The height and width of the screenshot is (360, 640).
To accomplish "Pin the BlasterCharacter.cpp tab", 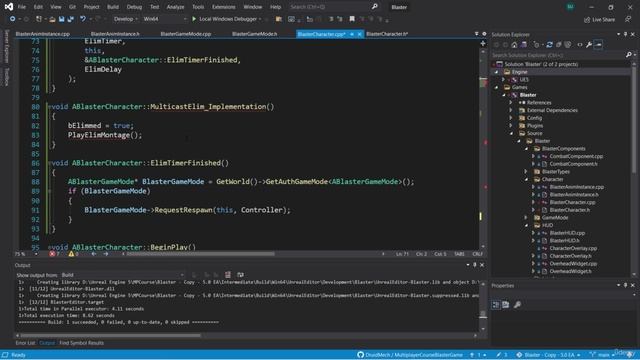I will point(352,34).
